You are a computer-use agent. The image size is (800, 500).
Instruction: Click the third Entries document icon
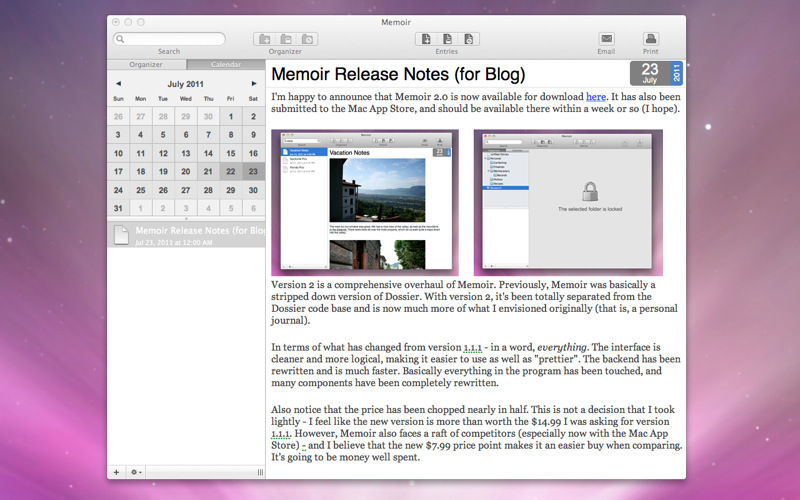click(469, 39)
